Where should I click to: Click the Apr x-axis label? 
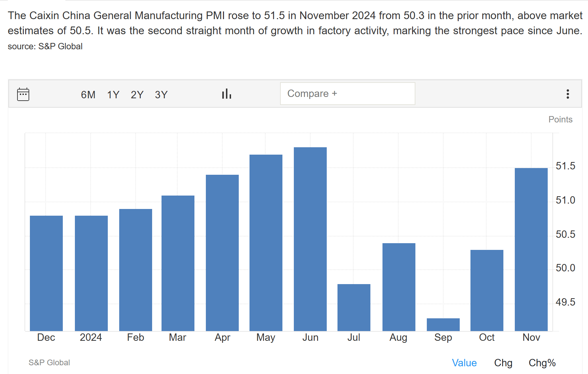pyautogui.click(x=222, y=337)
